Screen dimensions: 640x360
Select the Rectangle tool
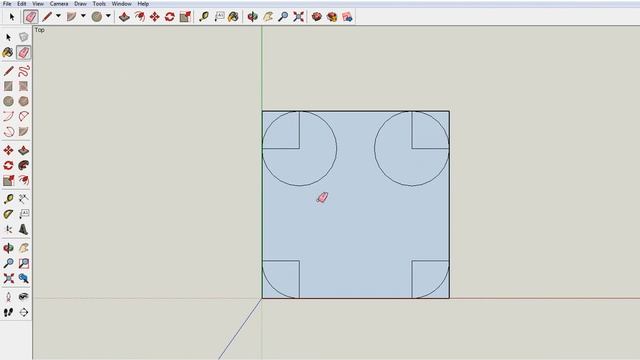point(8,86)
